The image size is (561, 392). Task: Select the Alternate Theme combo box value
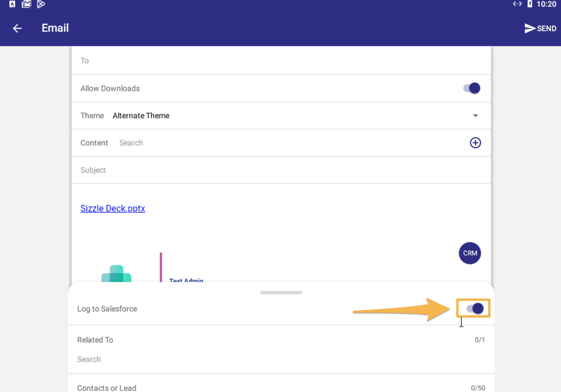coord(141,116)
